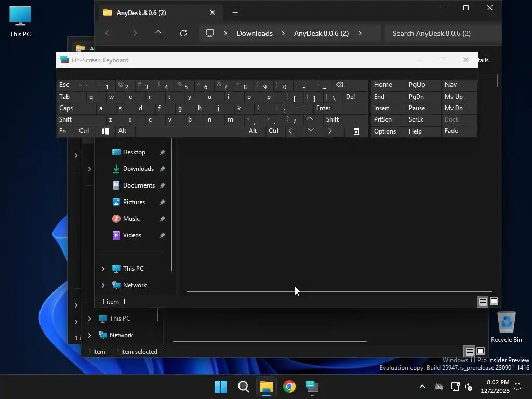Open the Recycle Bin desktop icon
532x399 pixels.
[506, 326]
